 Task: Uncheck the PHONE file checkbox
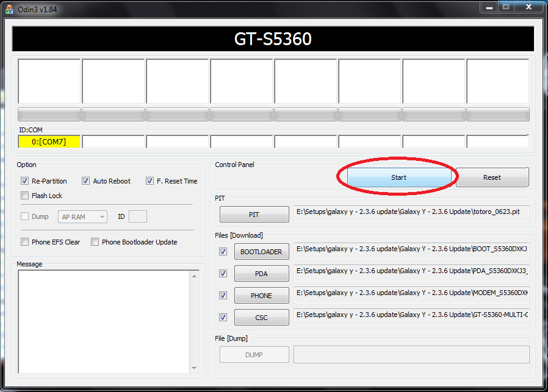pos(223,296)
